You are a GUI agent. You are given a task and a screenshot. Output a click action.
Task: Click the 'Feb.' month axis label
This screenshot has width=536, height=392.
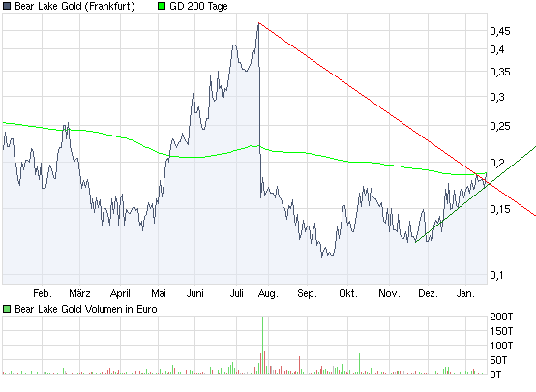(x=43, y=293)
